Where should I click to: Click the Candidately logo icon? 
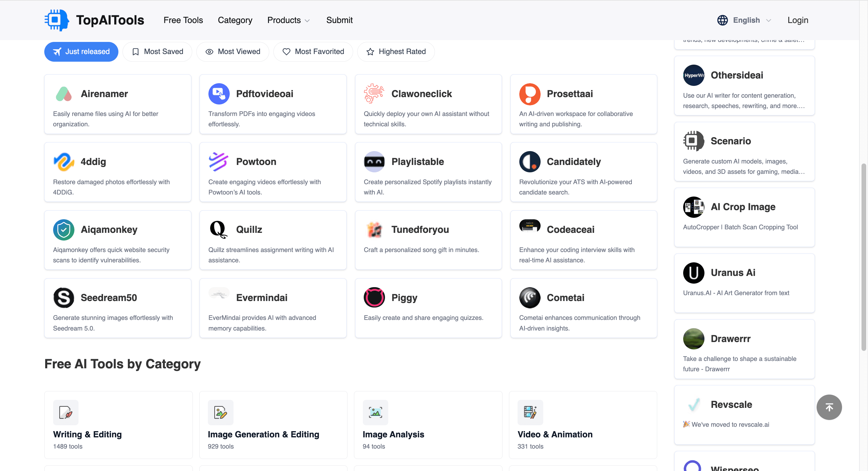530,162
